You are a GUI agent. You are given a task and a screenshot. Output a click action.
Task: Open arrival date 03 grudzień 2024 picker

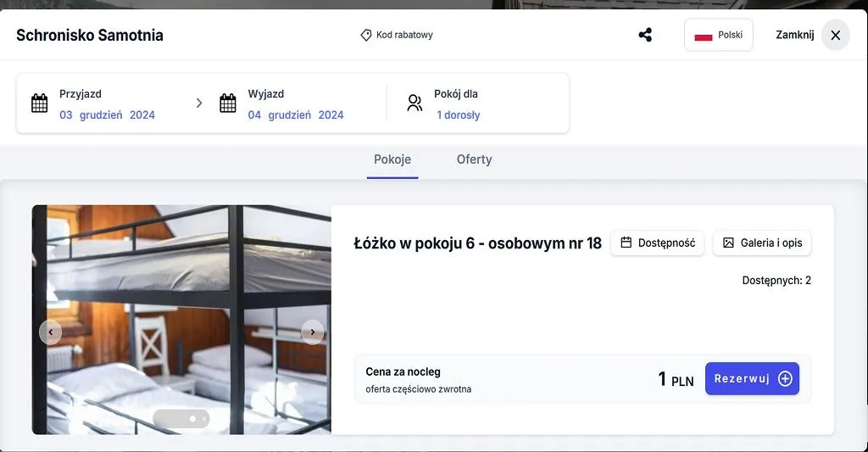(107, 115)
